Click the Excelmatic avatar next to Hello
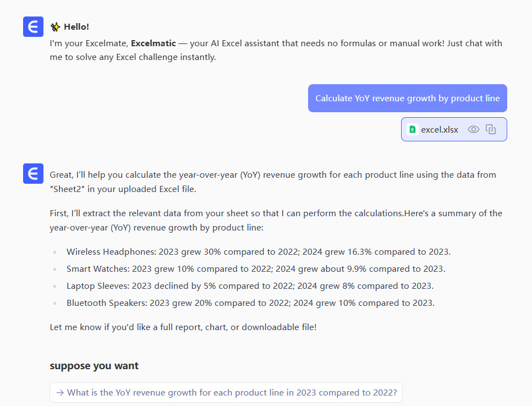Image resolution: width=532 pixels, height=406 pixels. (33, 27)
